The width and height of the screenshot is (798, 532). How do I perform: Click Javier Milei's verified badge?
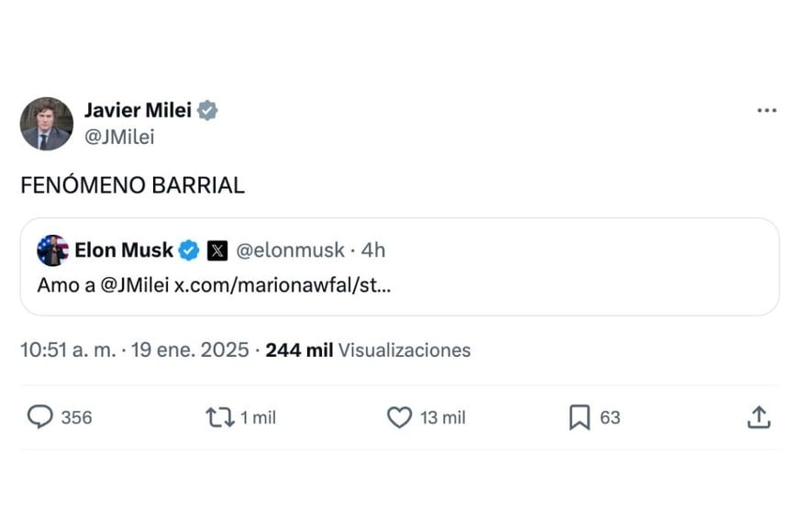point(208,111)
